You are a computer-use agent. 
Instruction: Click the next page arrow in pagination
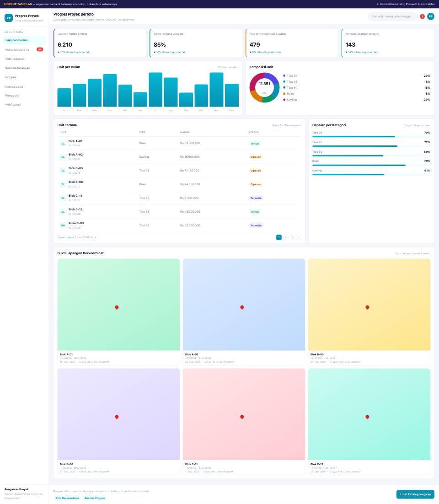[x=299, y=237]
